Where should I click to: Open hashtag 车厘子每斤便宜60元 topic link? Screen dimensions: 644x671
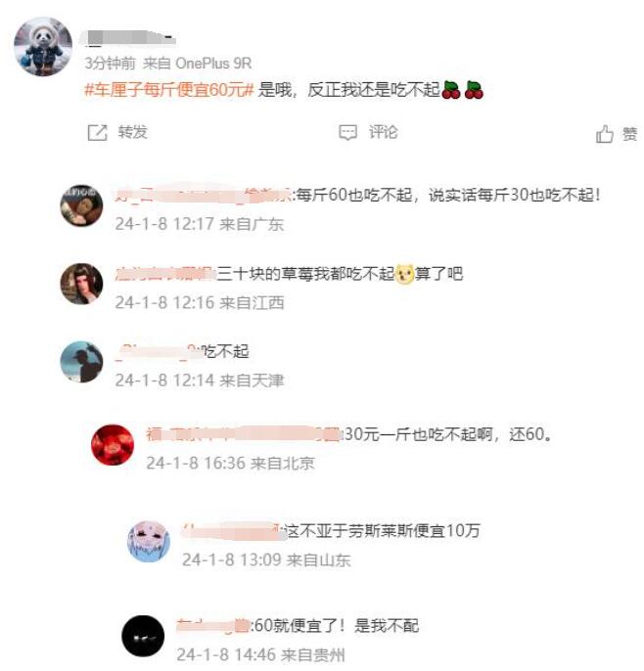[169, 90]
